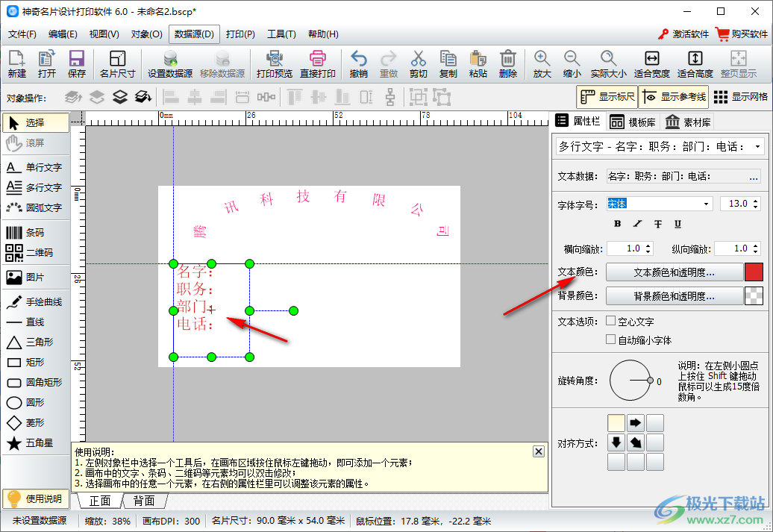Select the 多行文字 multi-line text tool
773x532 pixels.
click(36, 187)
